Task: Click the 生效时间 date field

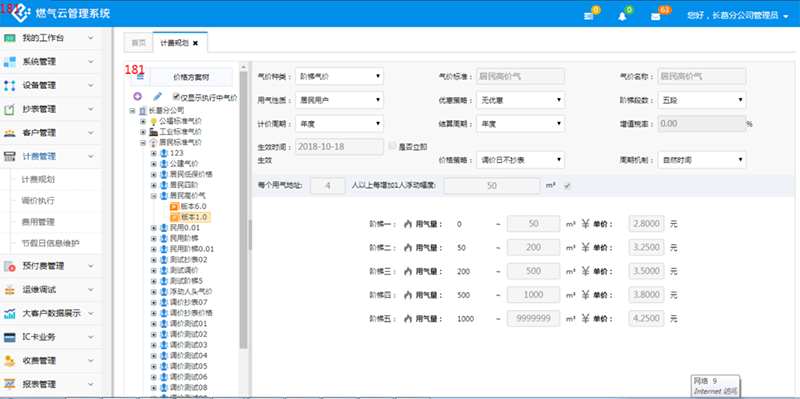Action: (339, 146)
